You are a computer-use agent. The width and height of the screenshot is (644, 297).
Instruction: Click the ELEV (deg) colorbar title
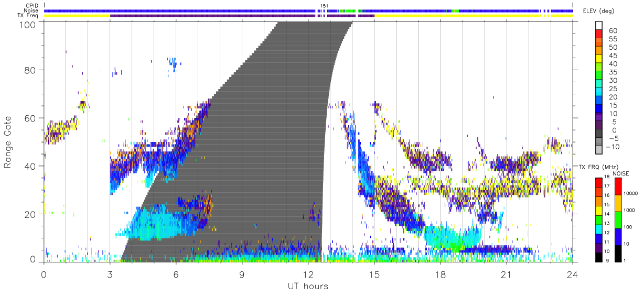599,10
